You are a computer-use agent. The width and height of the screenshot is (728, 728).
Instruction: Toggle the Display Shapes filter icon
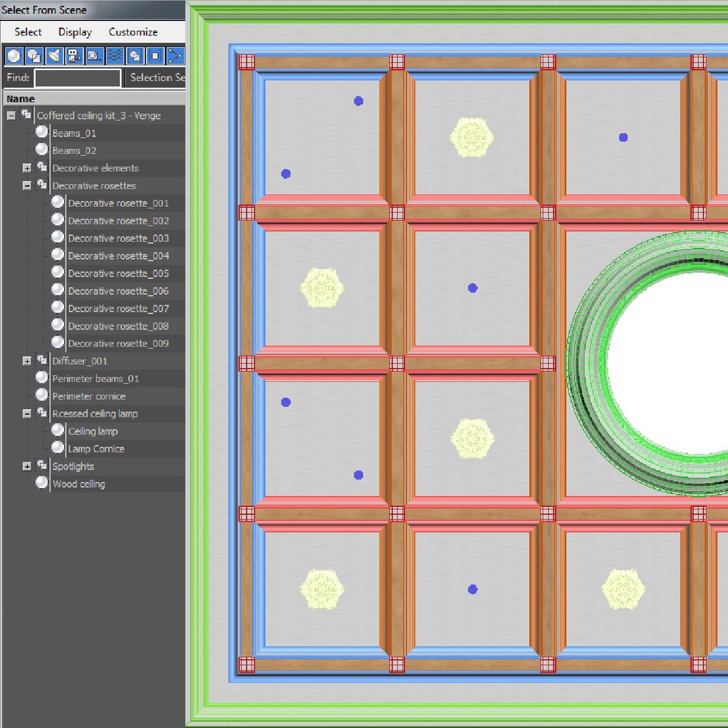(34, 56)
